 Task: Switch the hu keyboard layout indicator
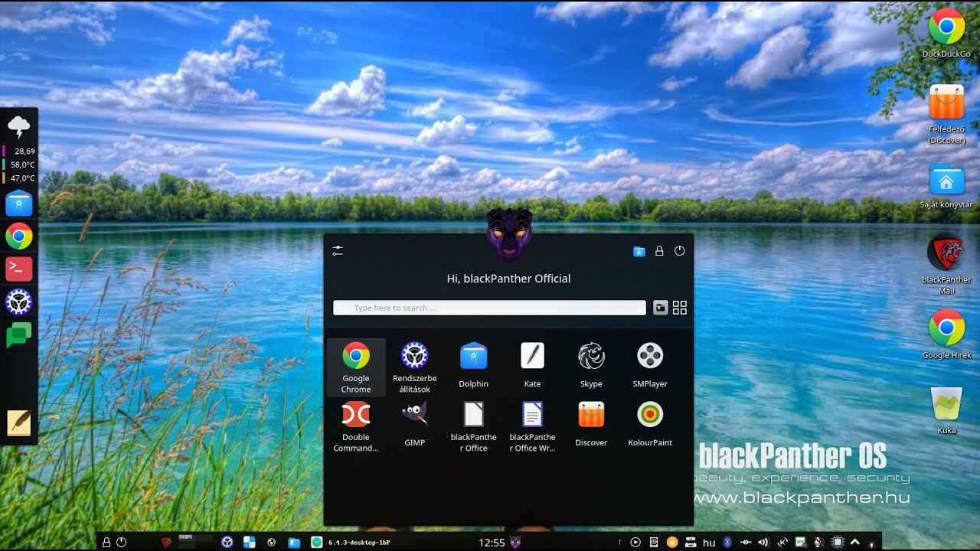[709, 543]
